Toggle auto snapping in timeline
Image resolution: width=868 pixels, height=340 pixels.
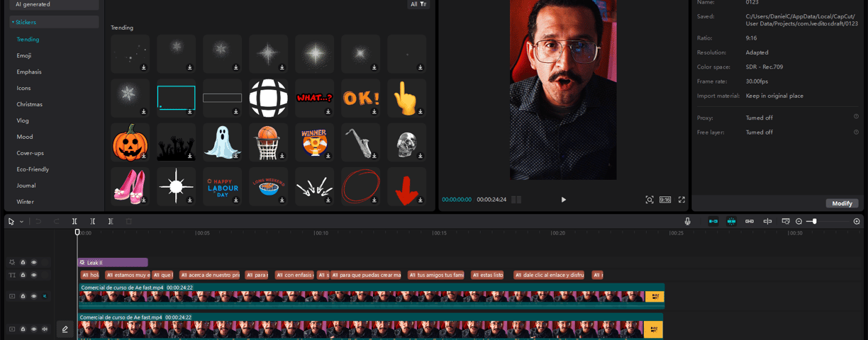pyautogui.click(x=731, y=222)
